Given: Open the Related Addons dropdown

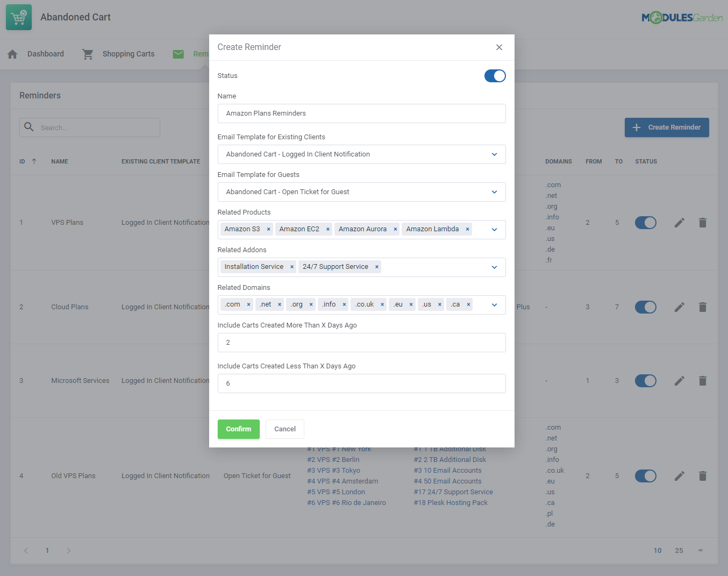Looking at the screenshot, I should click(494, 267).
